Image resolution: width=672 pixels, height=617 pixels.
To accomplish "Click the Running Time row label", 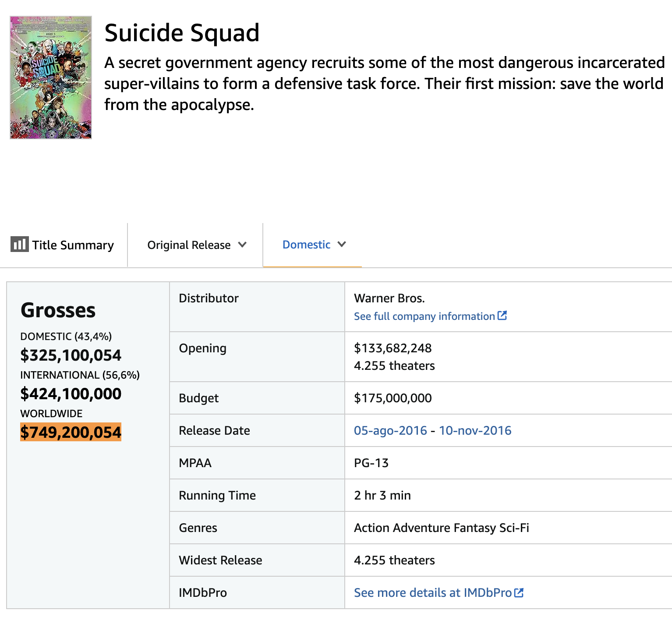I will click(218, 496).
